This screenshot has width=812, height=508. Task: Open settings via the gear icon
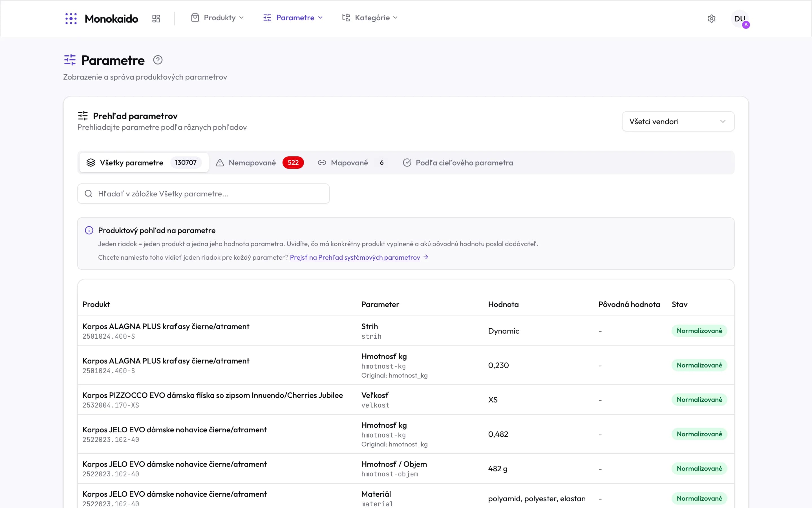click(711, 18)
